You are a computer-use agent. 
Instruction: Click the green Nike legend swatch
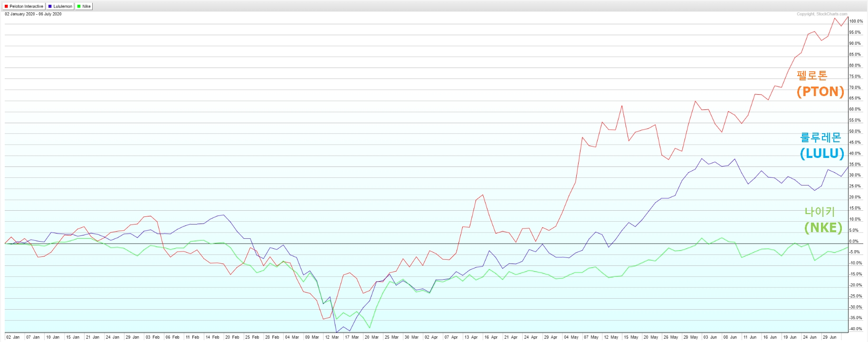click(x=79, y=7)
